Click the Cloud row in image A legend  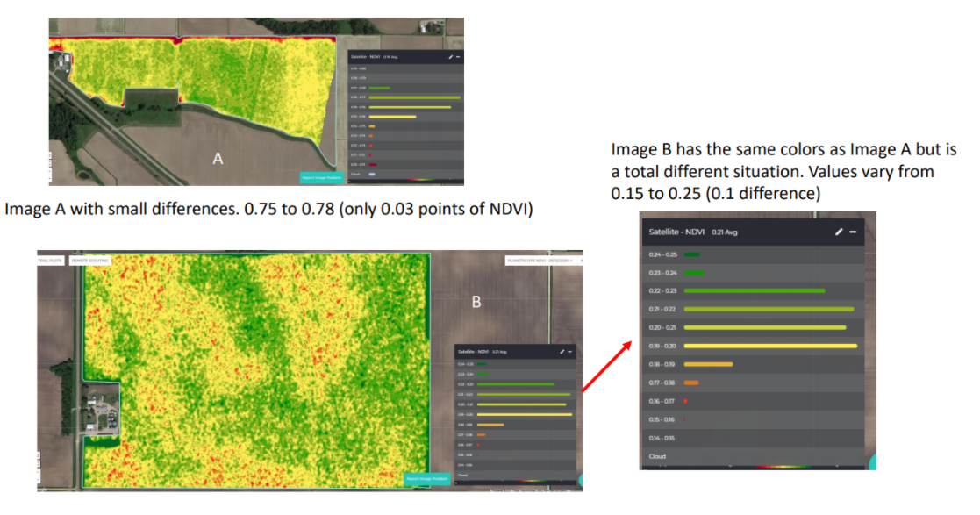405,175
